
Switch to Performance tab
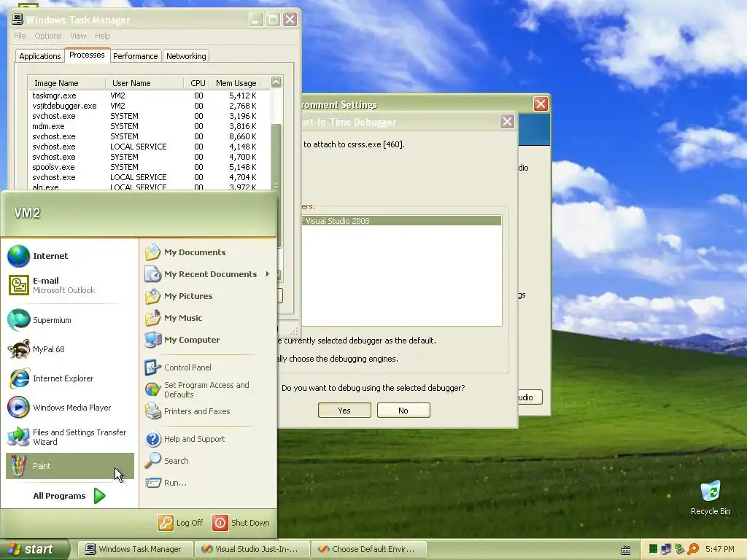click(135, 56)
